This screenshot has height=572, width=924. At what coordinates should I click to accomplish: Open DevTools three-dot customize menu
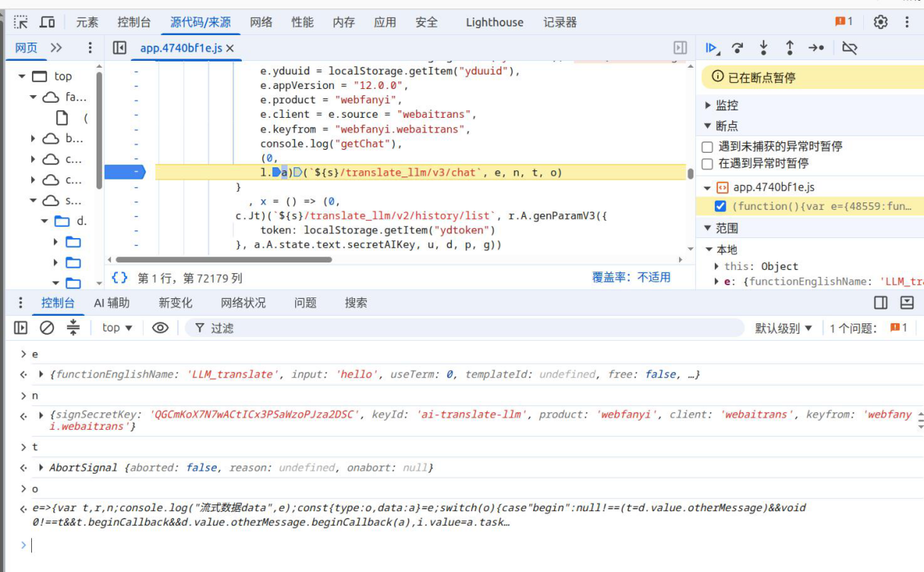(907, 22)
